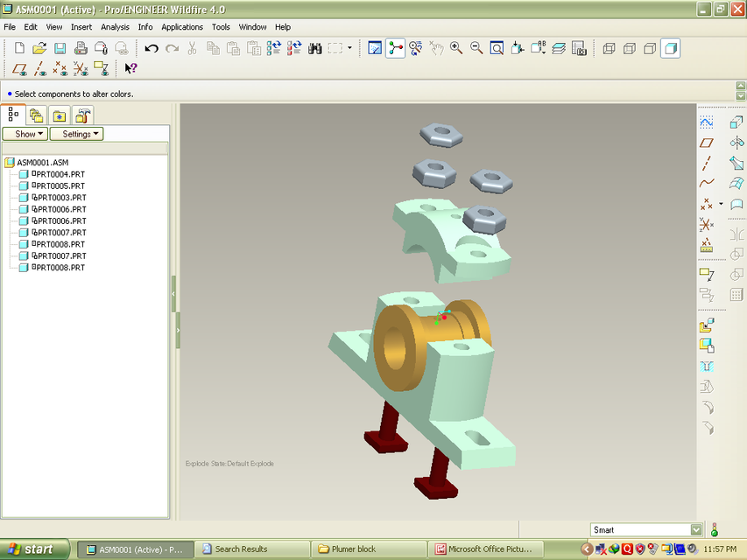Toggle datum points display
Screen dimensions: 747x560
60,69
